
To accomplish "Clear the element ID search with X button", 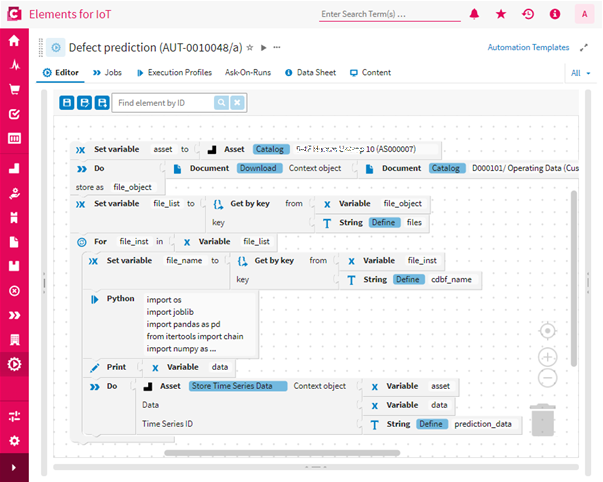I will 237,103.
